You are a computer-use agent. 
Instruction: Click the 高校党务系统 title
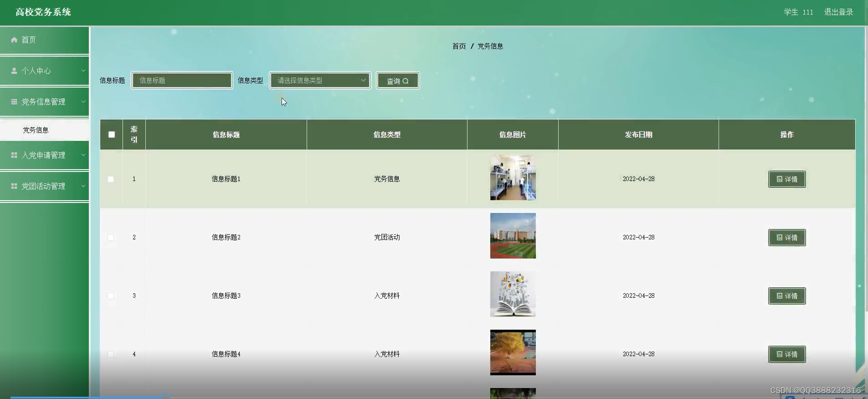[43, 12]
